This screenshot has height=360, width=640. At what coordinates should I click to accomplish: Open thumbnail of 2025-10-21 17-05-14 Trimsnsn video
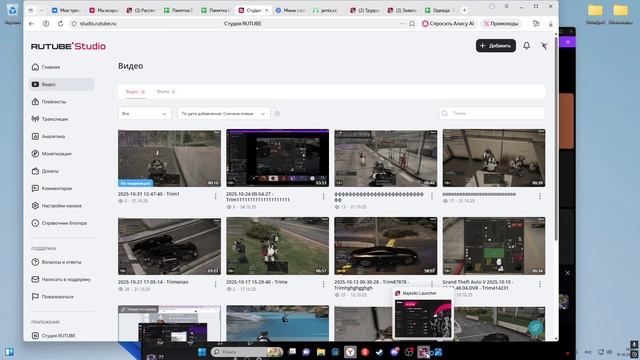pos(169,246)
